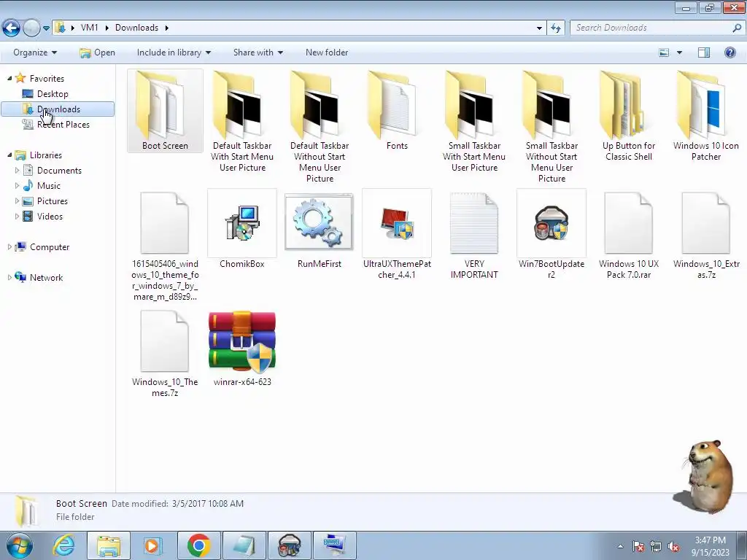Viewport: 747px width, 560px height.
Task: Open the Fonts folder
Action: click(397, 111)
